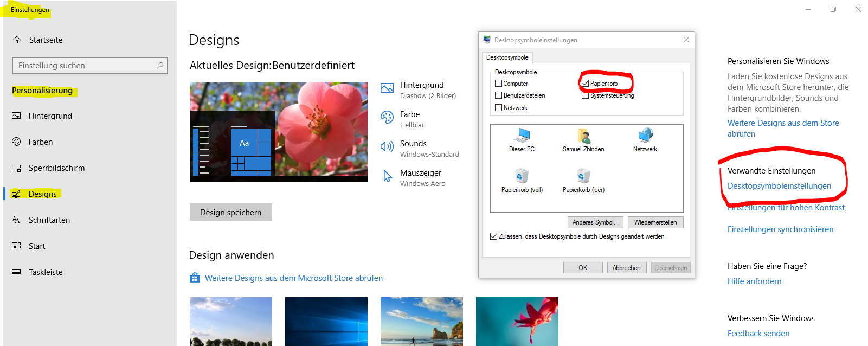The width and height of the screenshot is (868, 346).
Task: Click the Feedback senden link
Action: (x=758, y=334)
